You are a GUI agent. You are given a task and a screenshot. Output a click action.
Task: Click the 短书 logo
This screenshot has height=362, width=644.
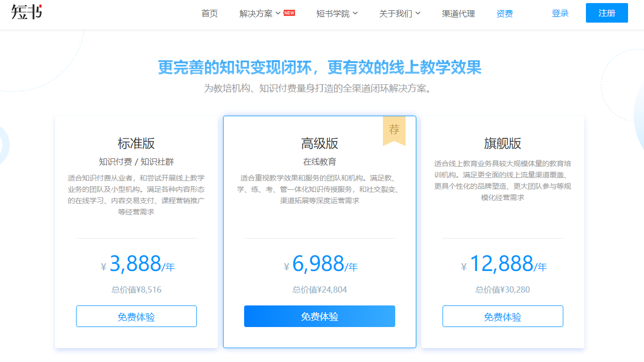26,11
